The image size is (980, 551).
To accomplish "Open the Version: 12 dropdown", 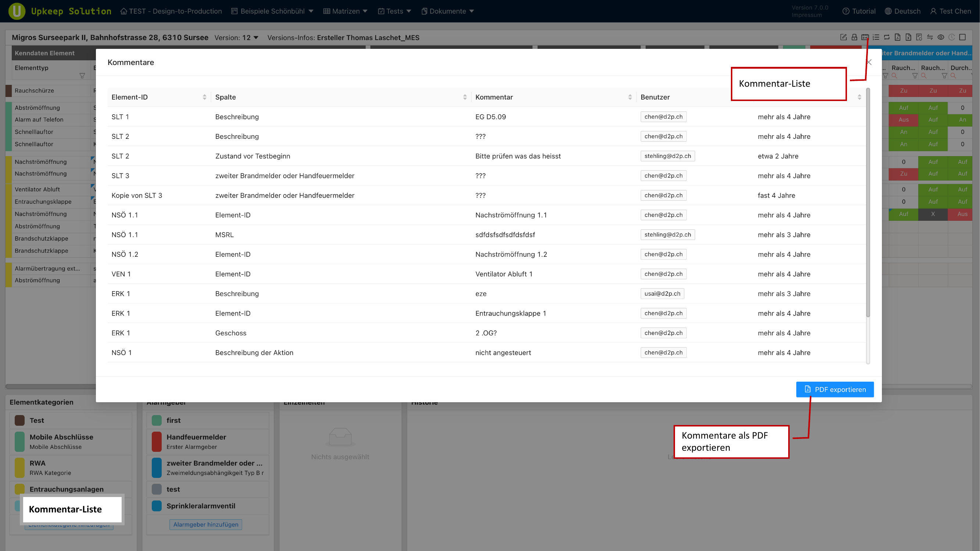I will (256, 37).
